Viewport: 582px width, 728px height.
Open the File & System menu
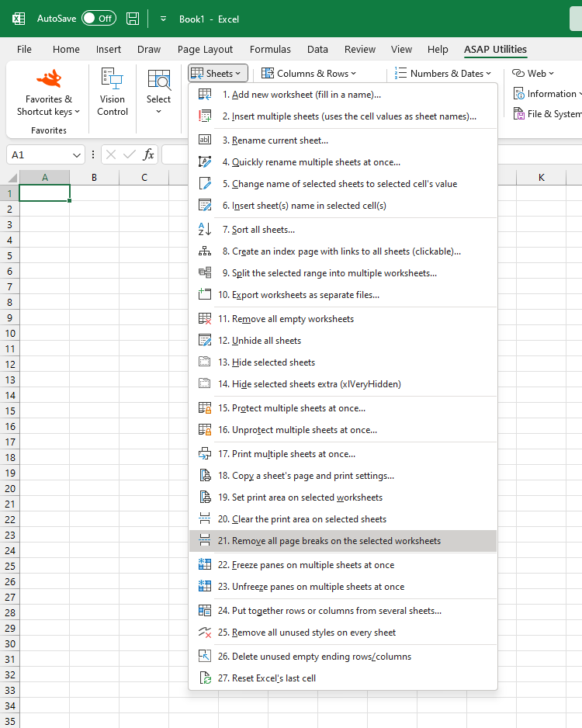click(547, 114)
